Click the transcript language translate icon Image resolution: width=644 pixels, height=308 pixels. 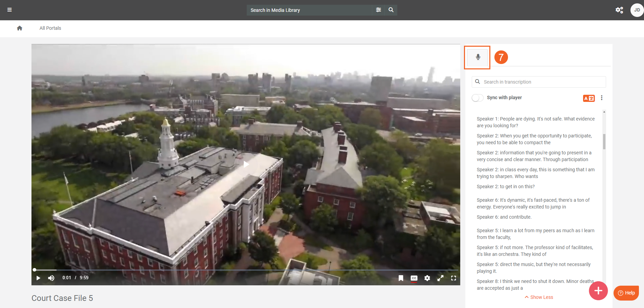click(x=589, y=98)
